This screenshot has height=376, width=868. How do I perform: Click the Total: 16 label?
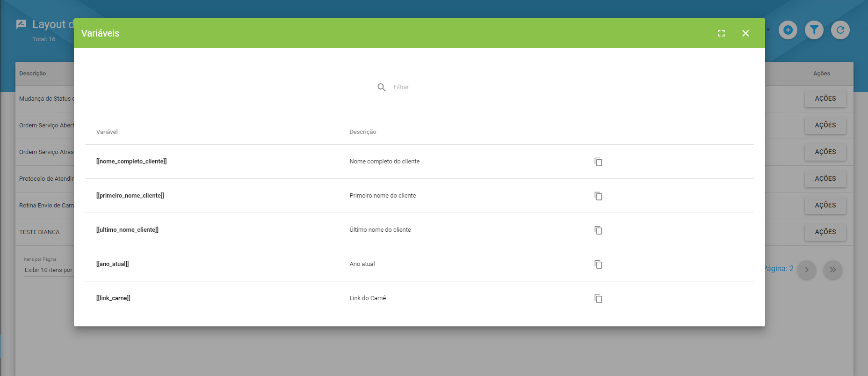pos(44,39)
